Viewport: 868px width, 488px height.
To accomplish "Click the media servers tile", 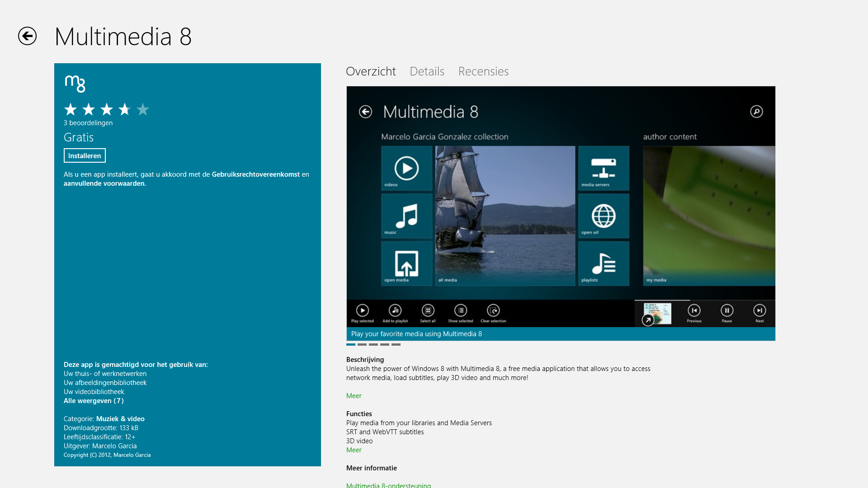I will pyautogui.click(x=604, y=168).
